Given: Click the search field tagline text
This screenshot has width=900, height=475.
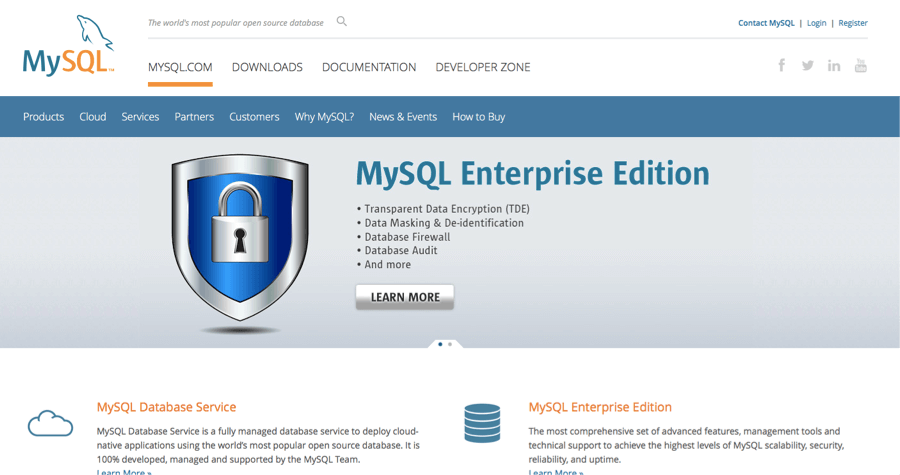Looking at the screenshot, I should [235, 23].
